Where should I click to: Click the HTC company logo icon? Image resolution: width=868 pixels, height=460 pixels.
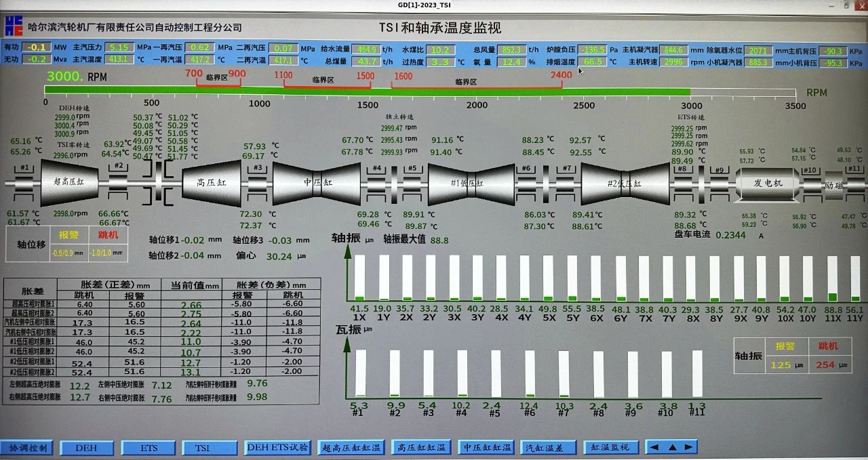pos(14,25)
